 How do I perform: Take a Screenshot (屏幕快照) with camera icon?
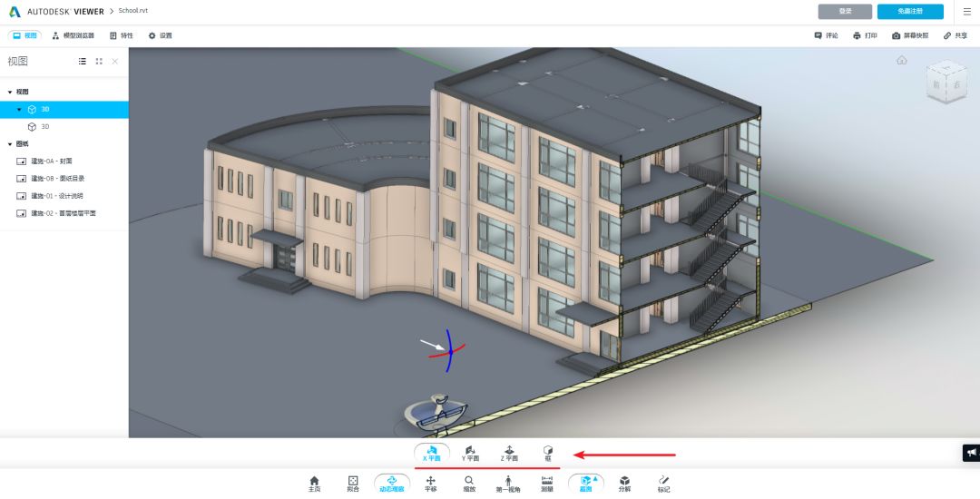910,35
